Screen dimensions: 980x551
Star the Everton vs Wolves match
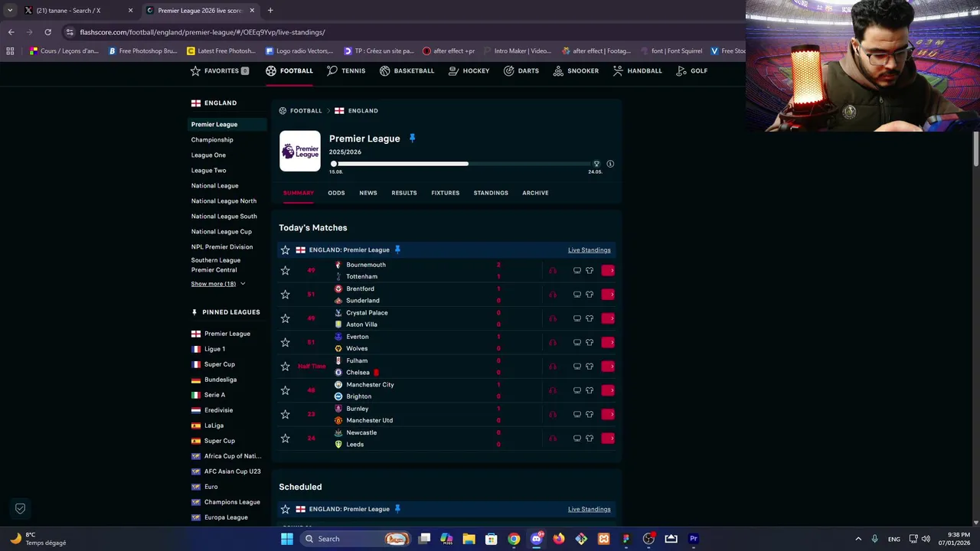coord(285,342)
